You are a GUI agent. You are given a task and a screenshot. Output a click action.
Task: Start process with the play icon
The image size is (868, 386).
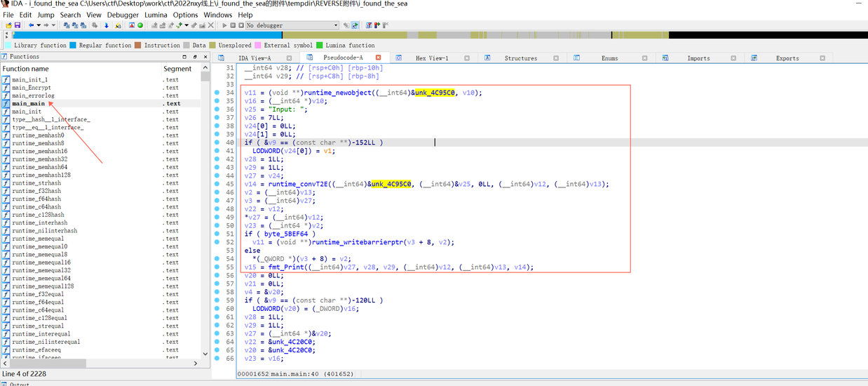pos(224,25)
